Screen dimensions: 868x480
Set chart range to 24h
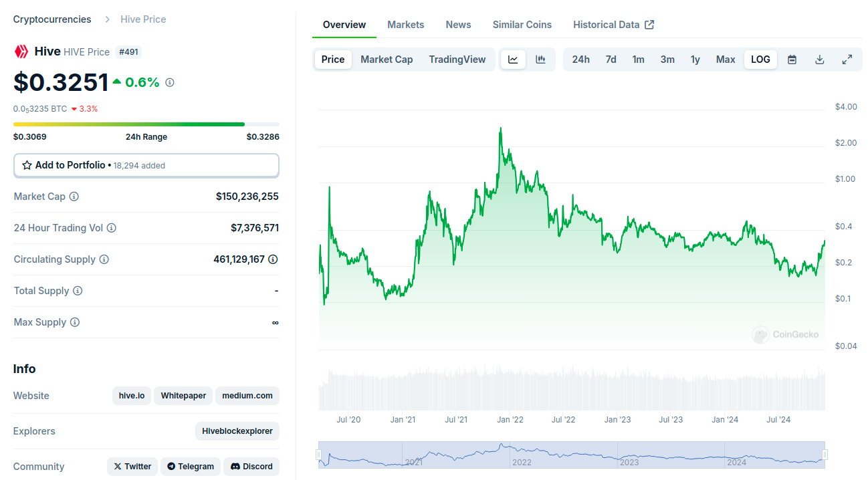coord(581,59)
